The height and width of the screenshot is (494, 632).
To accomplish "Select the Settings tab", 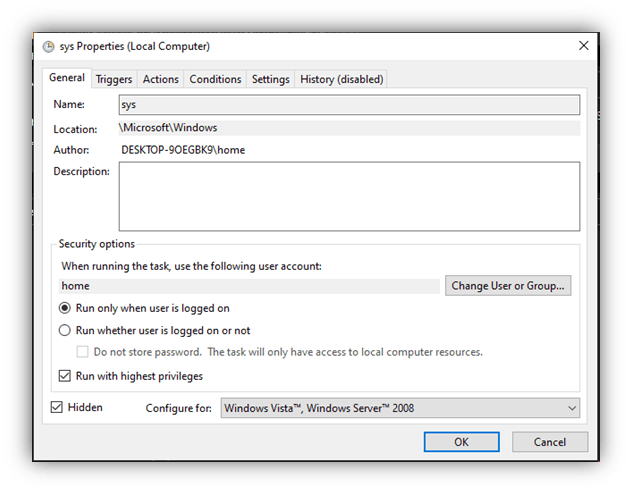I will (x=270, y=79).
